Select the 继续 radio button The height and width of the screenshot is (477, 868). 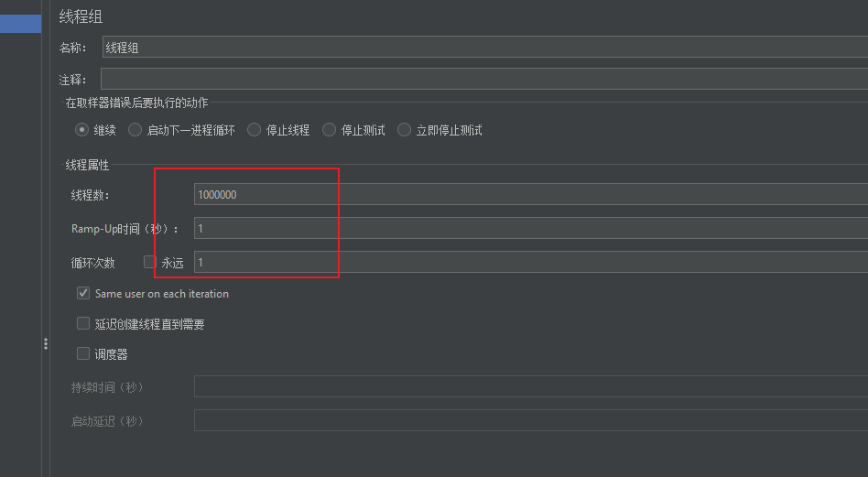tap(82, 130)
